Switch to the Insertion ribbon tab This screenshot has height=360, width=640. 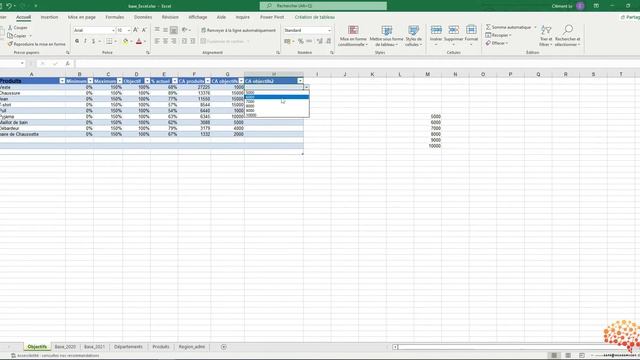(x=49, y=17)
